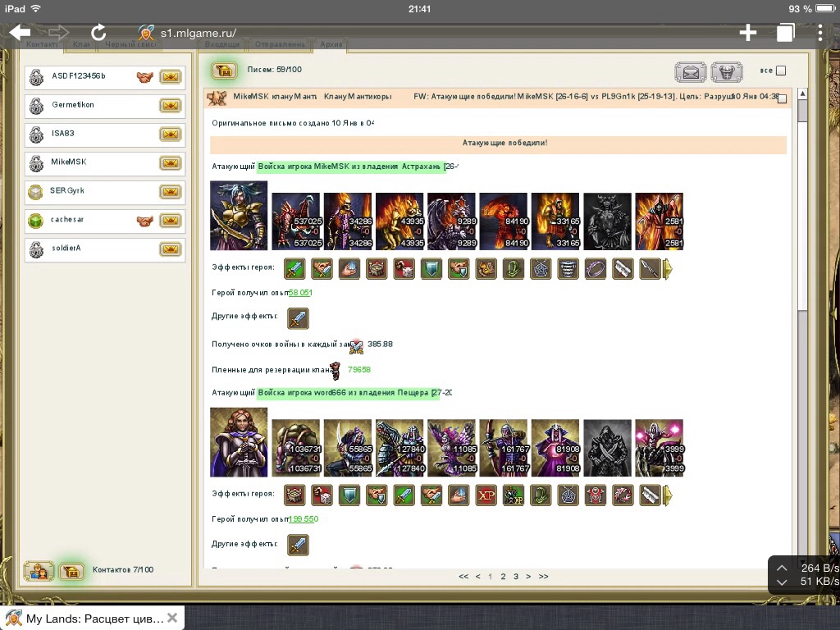840x630 pixels.
Task: Reload the page with refresh icon
Action: coord(98,32)
